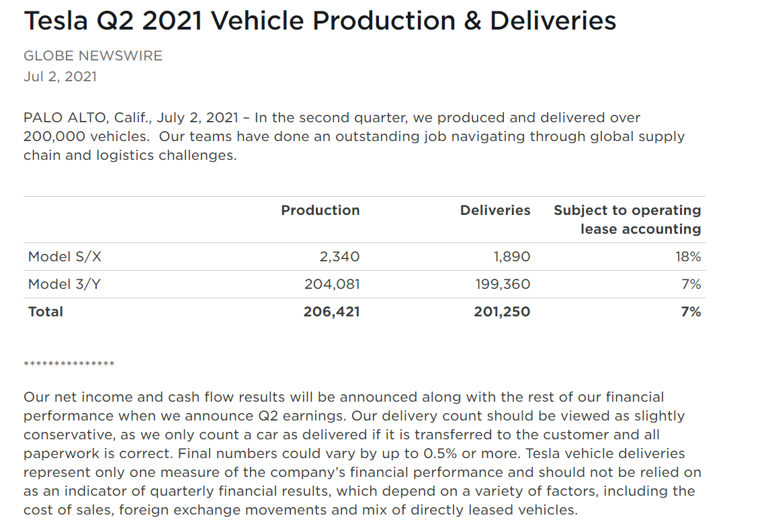The image size is (770, 532).
Task: Click the Tesla Q2 2021 headline
Action: click(320, 21)
